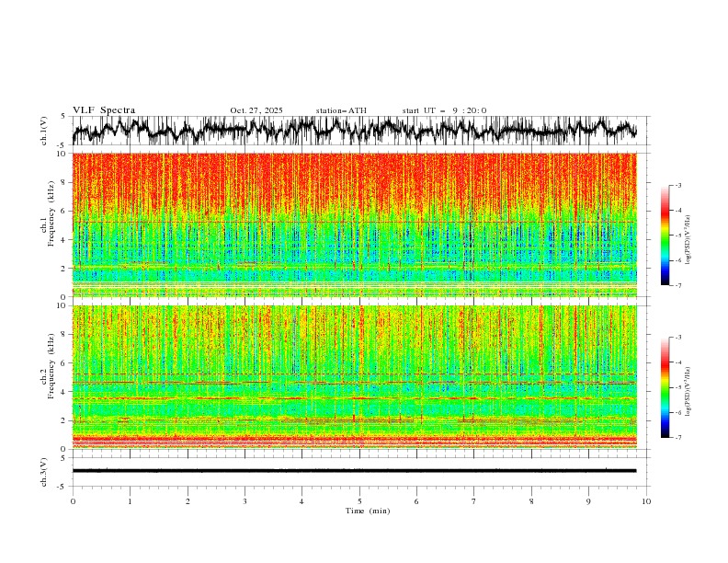The width and height of the screenshot is (728, 563).
Task: Click the "-7" tick on ch.2 color bar
Action: point(677,438)
